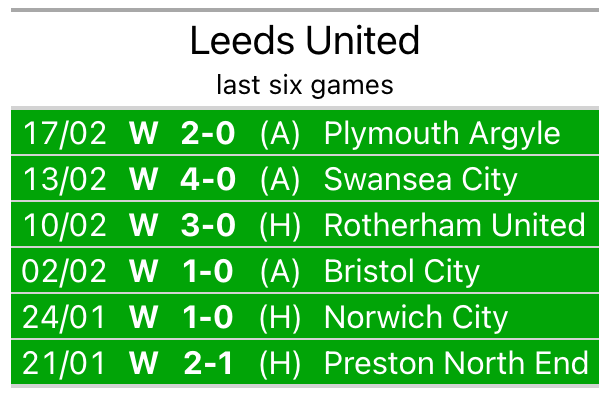Screen dimensions: 608x396
Task: Click the (A) marker for Bristol City
Action: [x=280, y=271]
